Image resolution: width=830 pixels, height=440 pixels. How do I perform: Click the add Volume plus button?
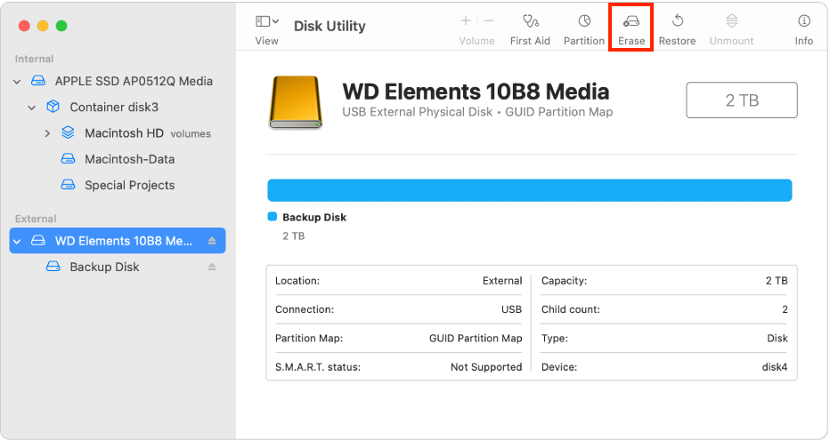point(465,21)
